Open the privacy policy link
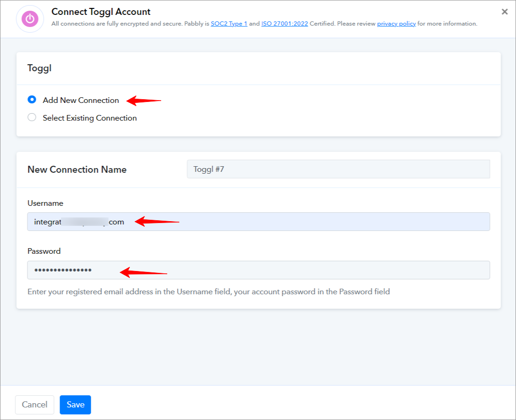Viewport: 516px width, 420px height. pos(396,24)
